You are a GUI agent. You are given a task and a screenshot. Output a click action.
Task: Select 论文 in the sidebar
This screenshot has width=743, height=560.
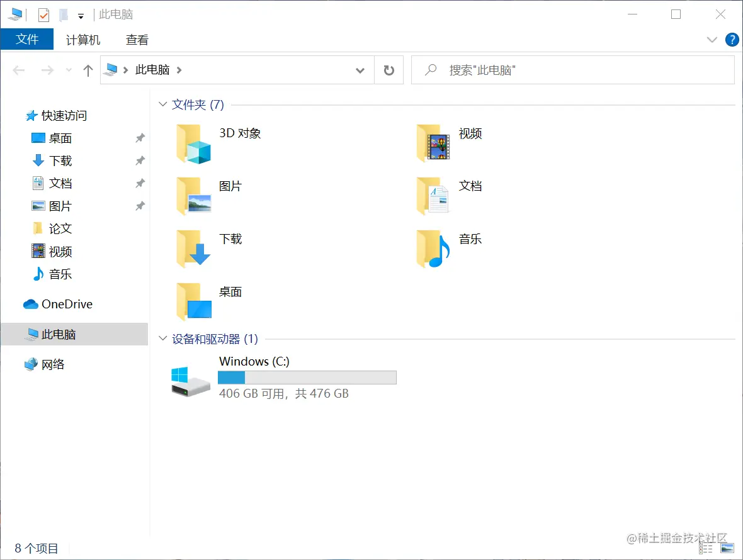click(61, 228)
